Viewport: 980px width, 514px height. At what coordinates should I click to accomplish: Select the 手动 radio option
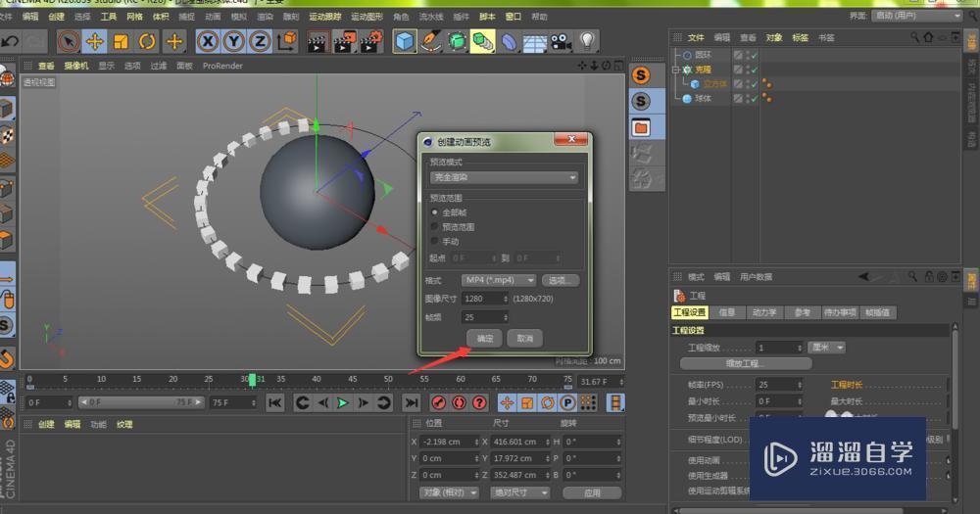[x=435, y=241]
